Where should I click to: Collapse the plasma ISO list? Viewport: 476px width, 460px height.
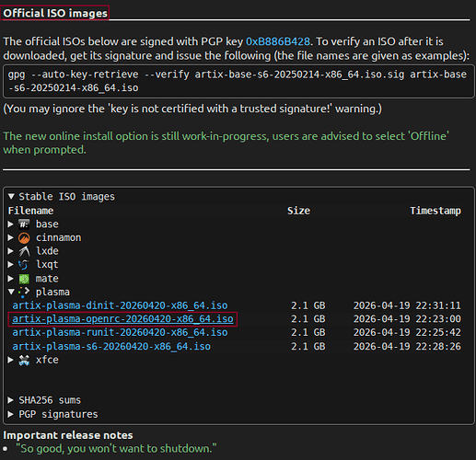point(11,292)
